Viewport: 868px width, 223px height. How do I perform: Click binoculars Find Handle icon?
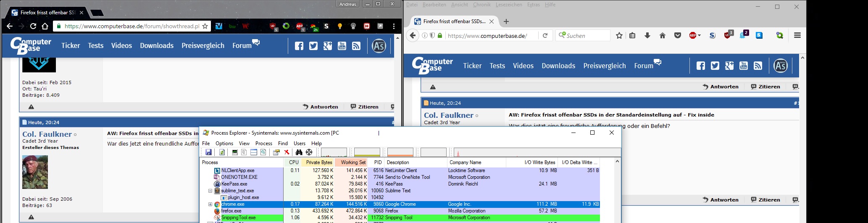tap(299, 152)
